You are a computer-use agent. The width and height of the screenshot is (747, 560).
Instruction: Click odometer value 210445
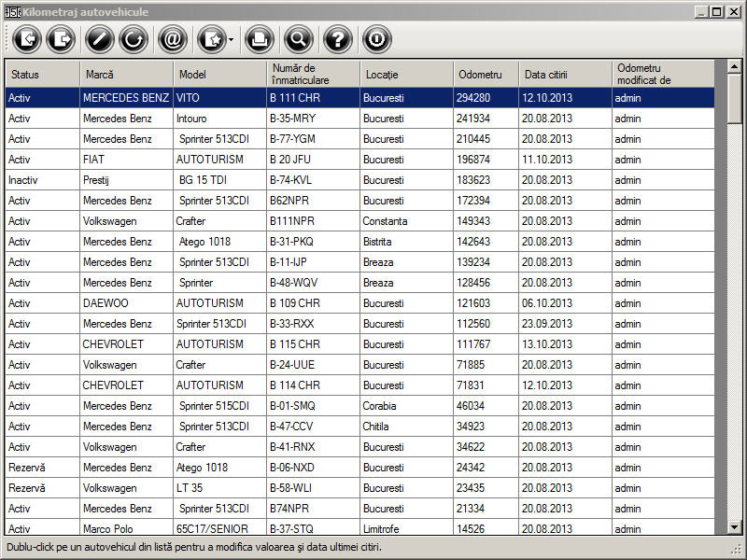pyautogui.click(x=486, y=139)
